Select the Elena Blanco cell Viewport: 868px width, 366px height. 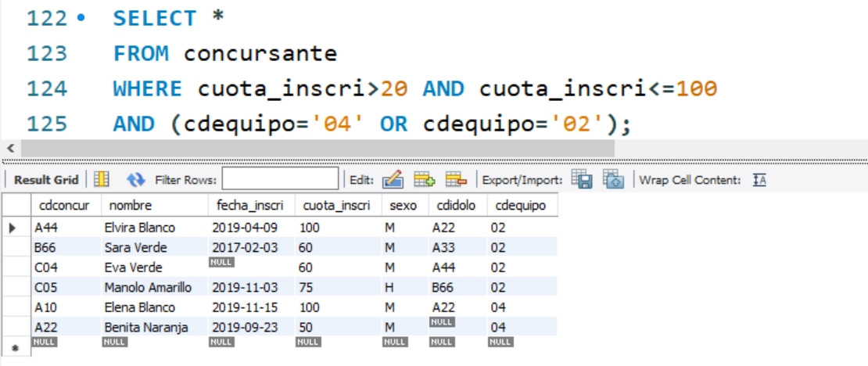[155, 307]
